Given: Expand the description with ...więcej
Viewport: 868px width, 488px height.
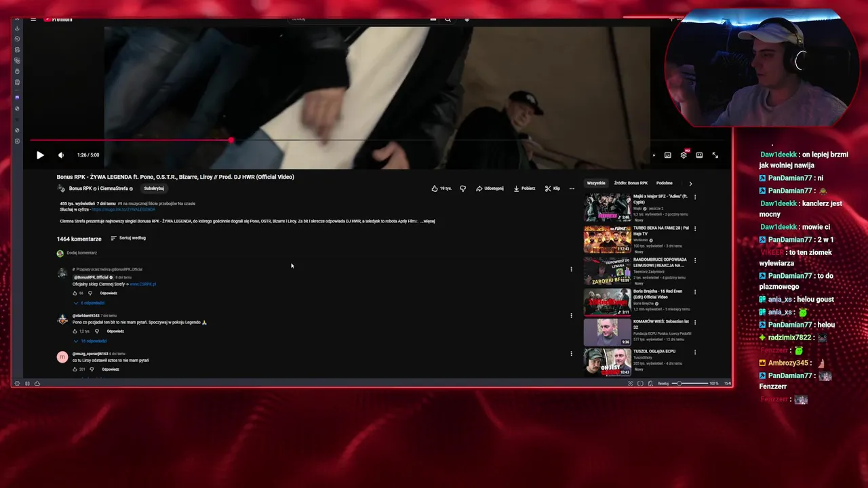Looking at the screenshot, I should 428,221.
